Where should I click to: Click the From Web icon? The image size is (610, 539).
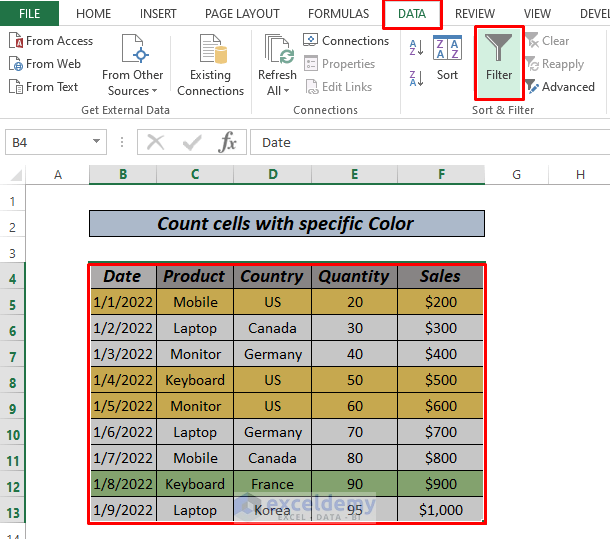coord(15,64)
